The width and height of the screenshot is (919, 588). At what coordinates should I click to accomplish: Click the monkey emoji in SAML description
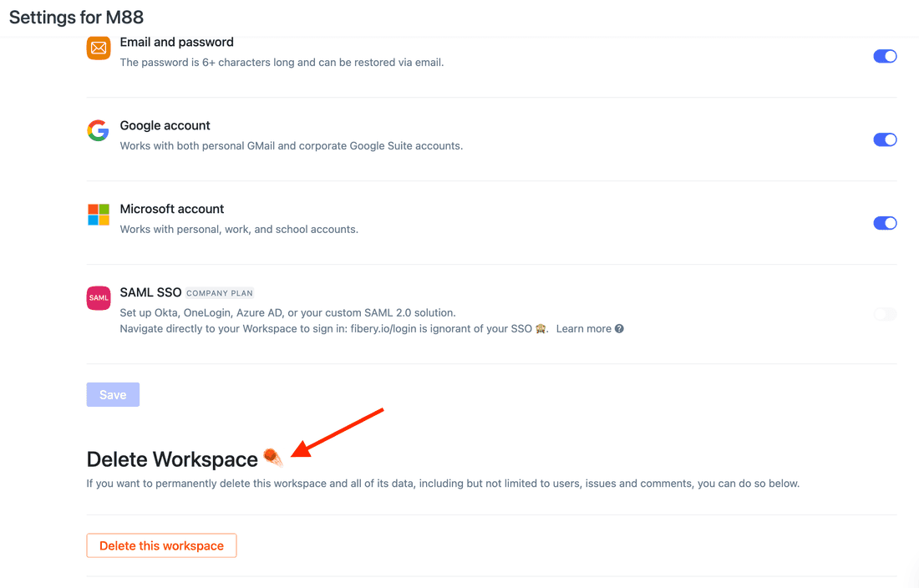pos(541,329)
